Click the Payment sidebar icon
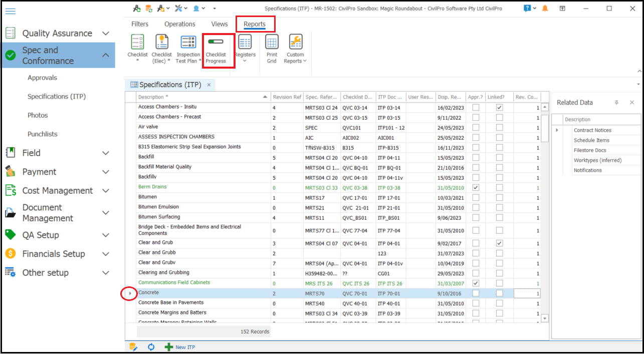Screen dimensions: 644x354 [x=11, y=172]
